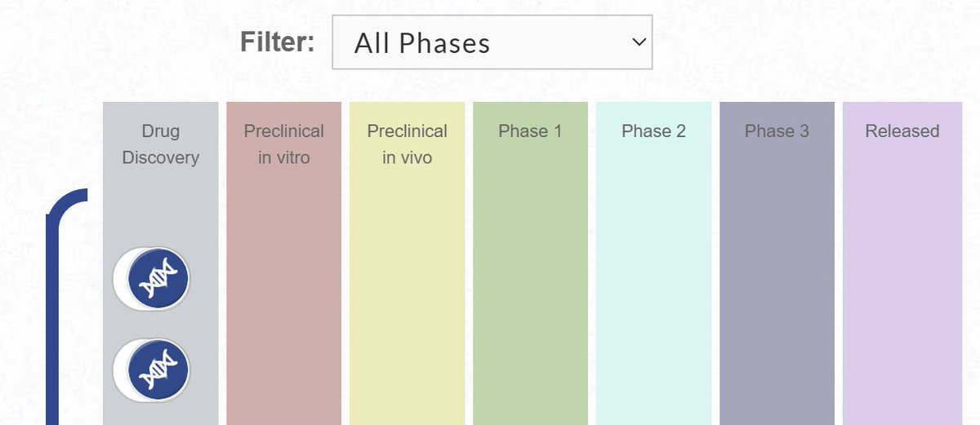
Task: Click the chevron arrow on the Filter dropdown
Action: pyautogui.click(x=638, y=42)
